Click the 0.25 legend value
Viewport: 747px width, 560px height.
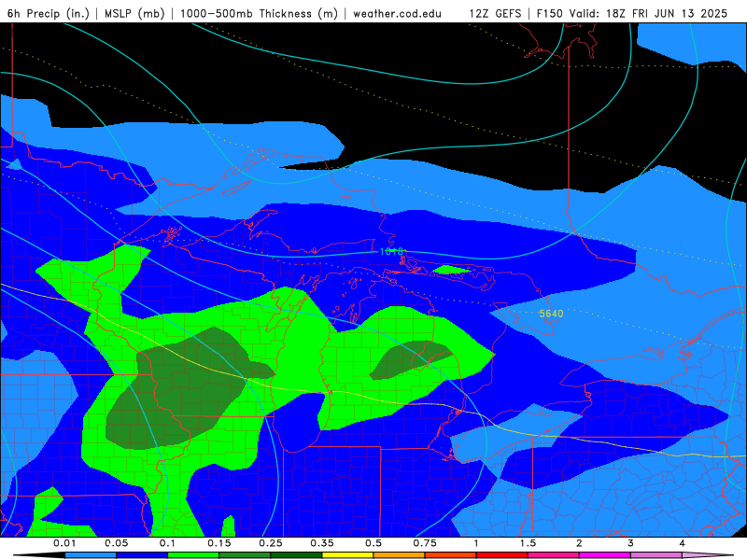coord(271,543)
